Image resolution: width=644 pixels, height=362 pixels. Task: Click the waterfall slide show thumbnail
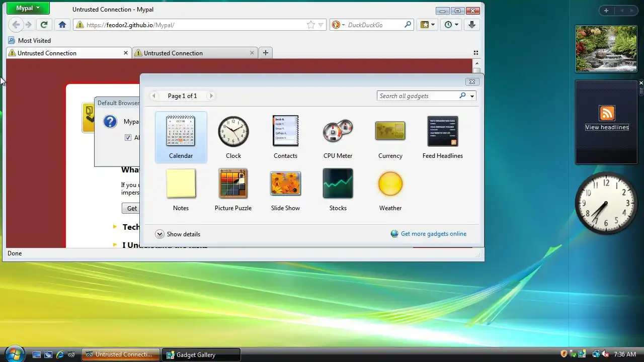[606, 49]
